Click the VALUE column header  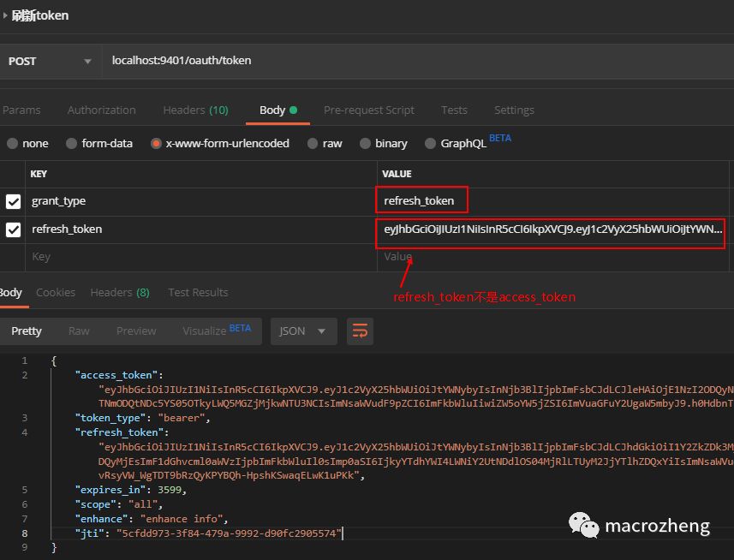click(397, 174)
